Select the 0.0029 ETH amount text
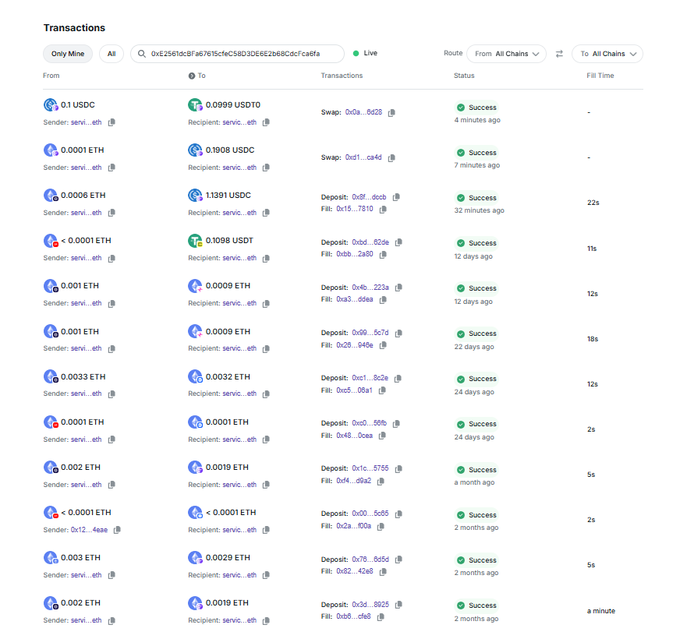Viewport: 680px width, 639px height. pyautogui.click(x=228, y=557)
